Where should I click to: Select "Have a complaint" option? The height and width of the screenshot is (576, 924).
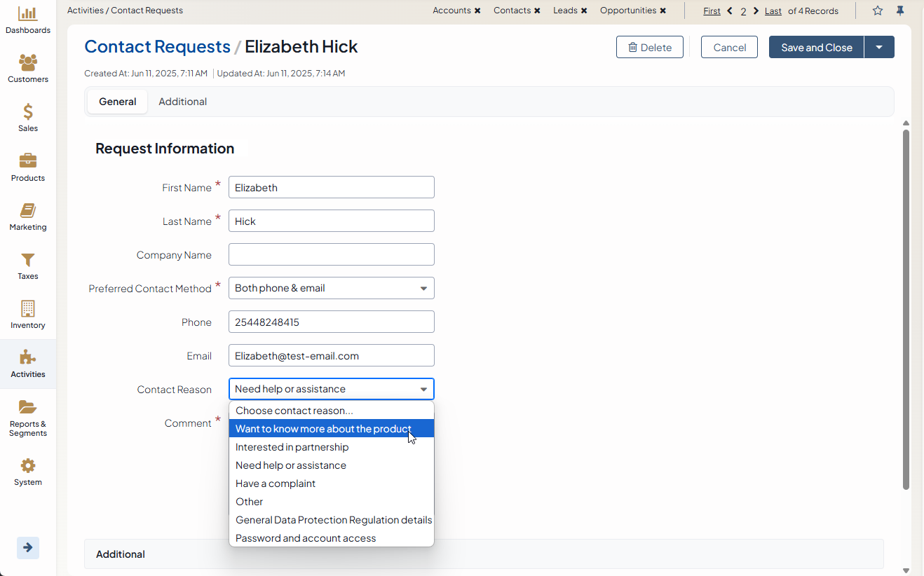coord(276,484)
